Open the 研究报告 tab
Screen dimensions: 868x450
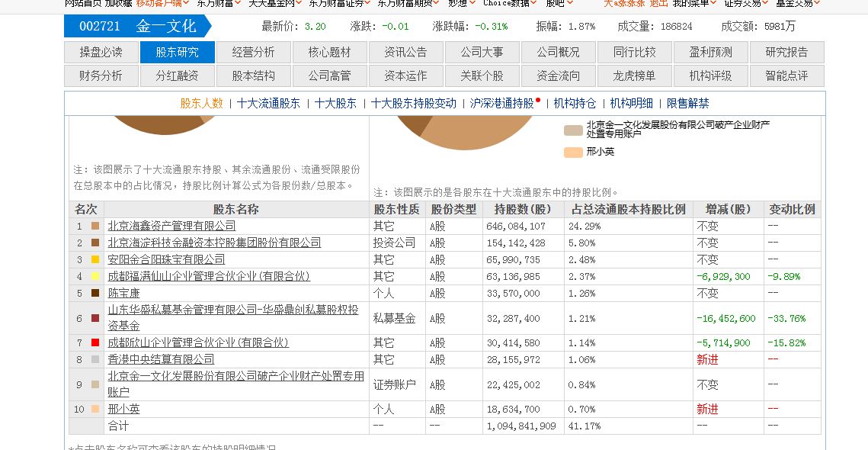pyautogui.click(x=786, y=53)
